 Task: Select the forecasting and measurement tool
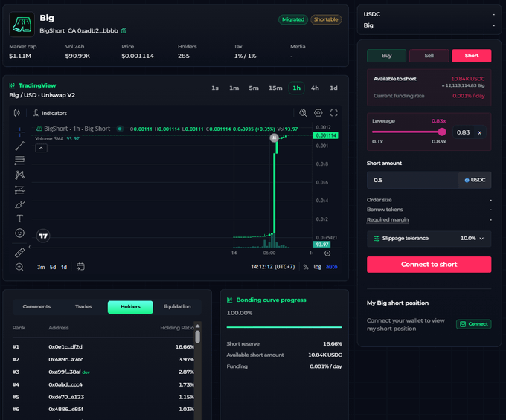(19, 190)
